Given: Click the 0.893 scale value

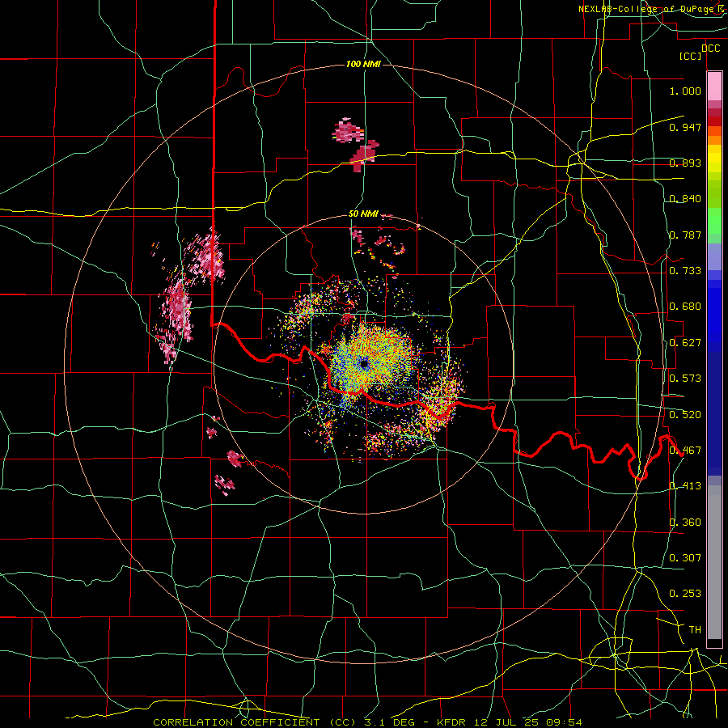Looking at the screenshot, I should 685,163.
